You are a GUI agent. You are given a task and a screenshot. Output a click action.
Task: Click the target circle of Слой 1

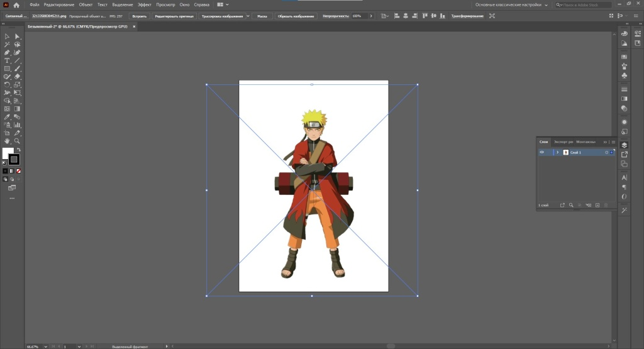point(607,152)
